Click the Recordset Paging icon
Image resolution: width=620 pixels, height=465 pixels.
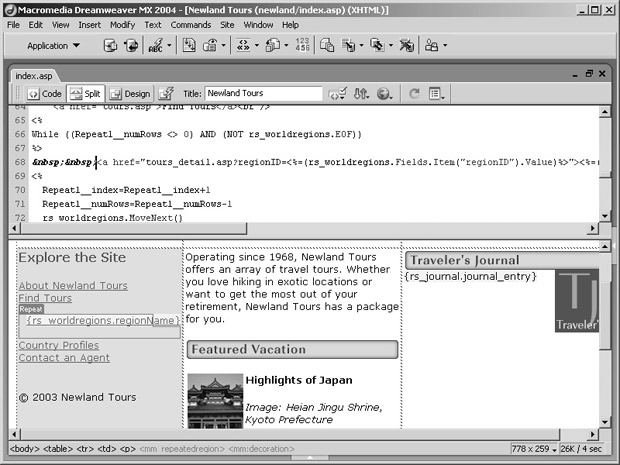coord(243,46)
